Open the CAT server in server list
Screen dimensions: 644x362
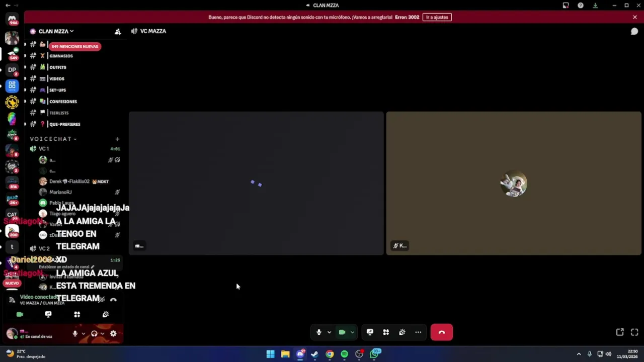(12, 215)
